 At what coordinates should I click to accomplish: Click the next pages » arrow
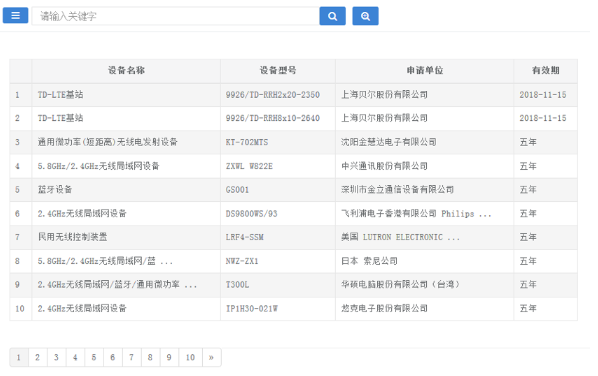211,357
